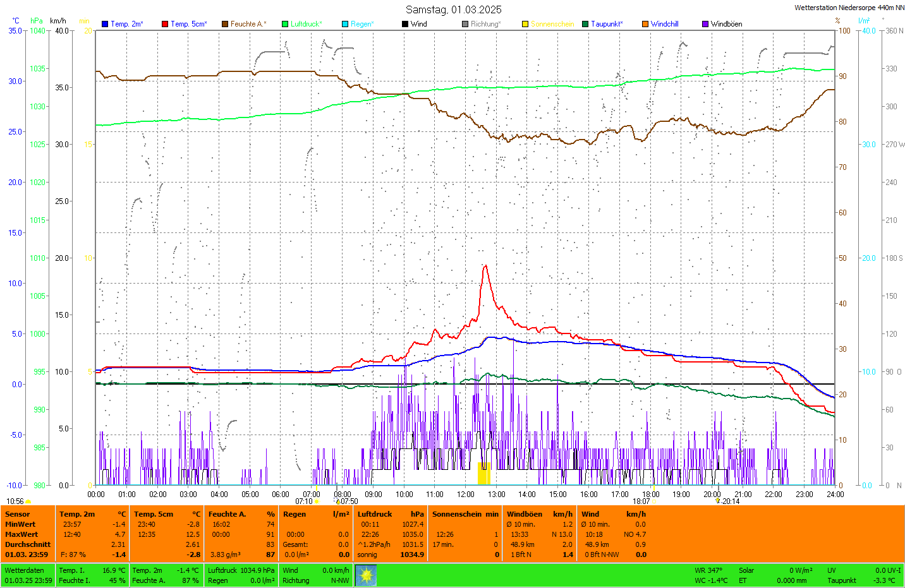Screen dimensions: 905x588
Task: Click the Wetterstation Niedersorpe header text
Action: coord(849,8)
